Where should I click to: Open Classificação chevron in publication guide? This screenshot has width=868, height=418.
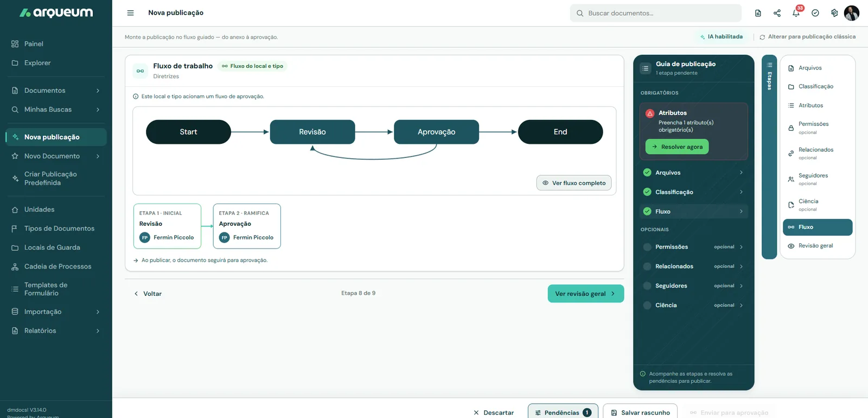pyautogui.click(x=741, y=192)
